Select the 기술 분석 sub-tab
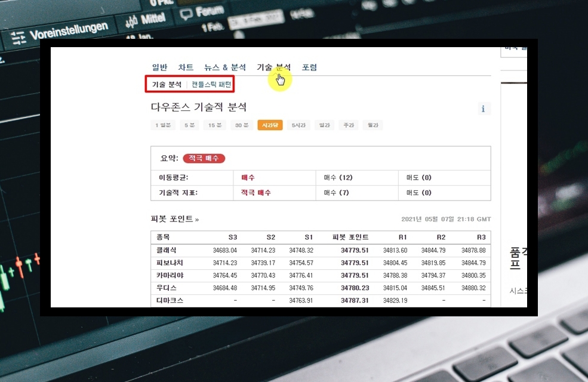 pos(167,84)
